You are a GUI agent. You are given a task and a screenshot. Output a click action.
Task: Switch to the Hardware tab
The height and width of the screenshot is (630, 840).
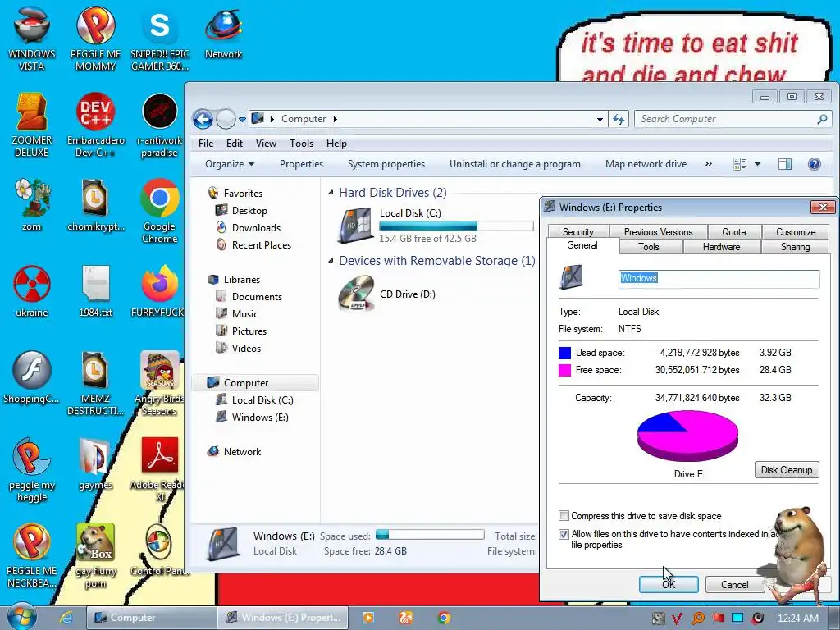(x=721, y=246)
